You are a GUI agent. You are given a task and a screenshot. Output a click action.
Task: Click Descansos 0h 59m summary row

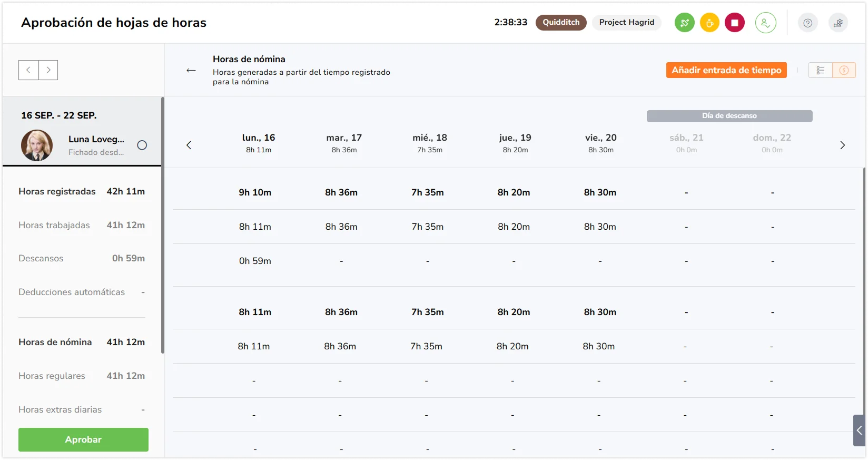pyautogui.click(x=82, y=258)
